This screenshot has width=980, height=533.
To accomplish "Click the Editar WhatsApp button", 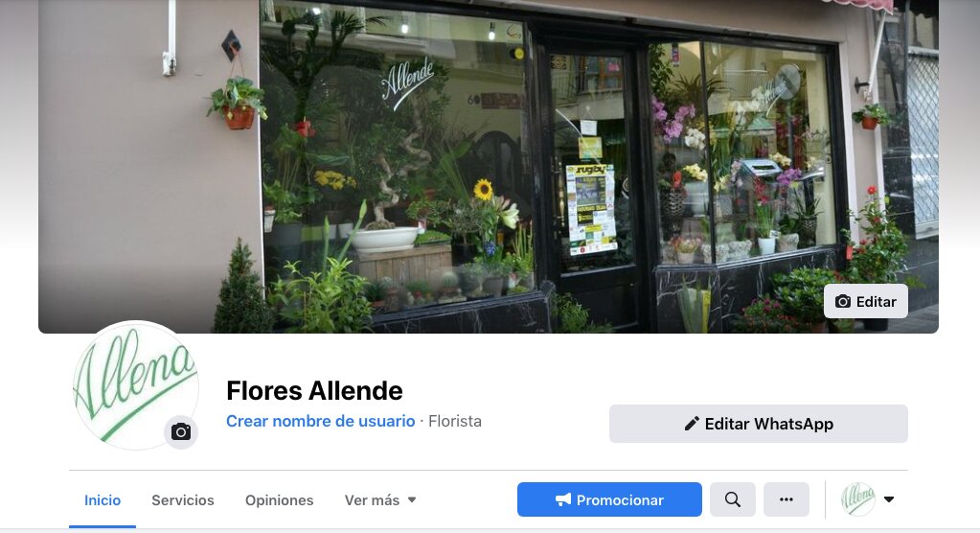I will click(758, 424).
